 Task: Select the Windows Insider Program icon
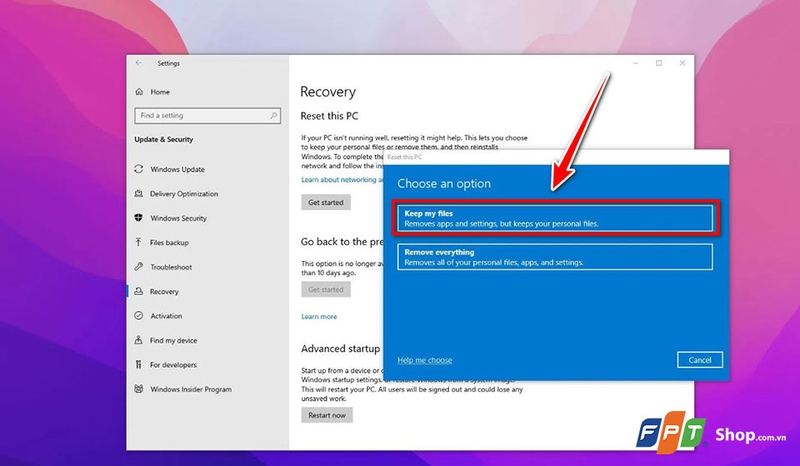[139, 389]
